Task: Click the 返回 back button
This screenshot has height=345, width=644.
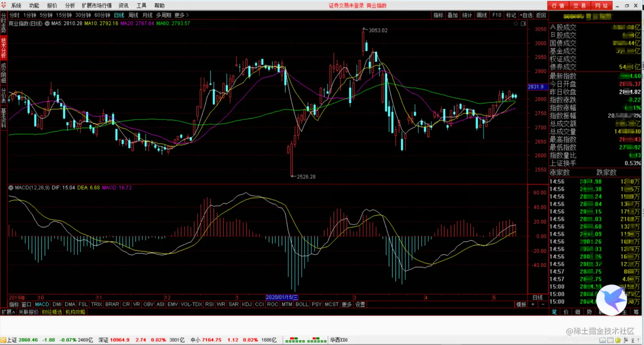Action: pos(541,15)
